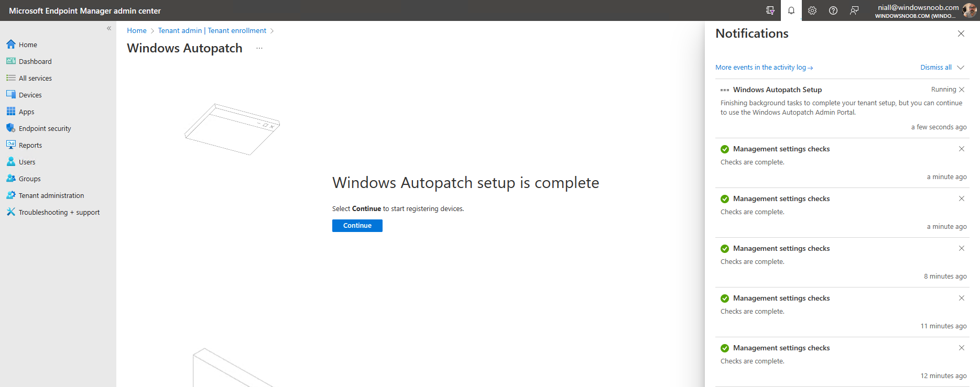Click the Tenant admin | Tenant enrollment breadcrumb
Viewport: 980px width, 387px height.
(x=212, y=31)
